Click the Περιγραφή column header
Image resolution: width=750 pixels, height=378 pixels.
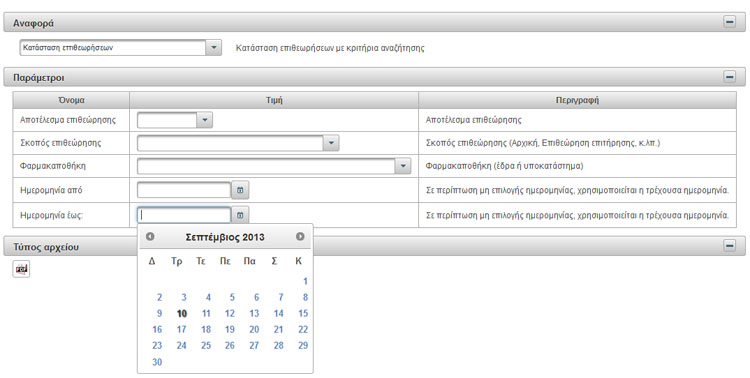577,100
